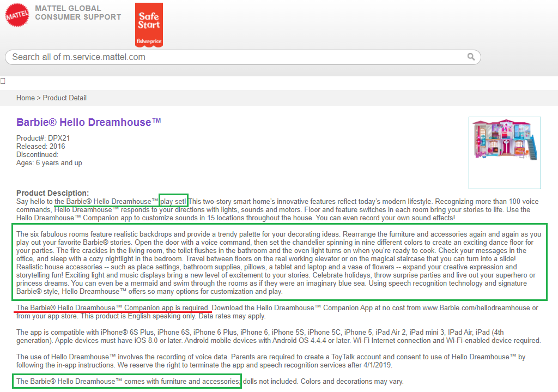Image resolution: width=558 pixels, height=392 pixels.
Task: Focus the m.service.mattel.com search field
Action: (x=242, y=57)
